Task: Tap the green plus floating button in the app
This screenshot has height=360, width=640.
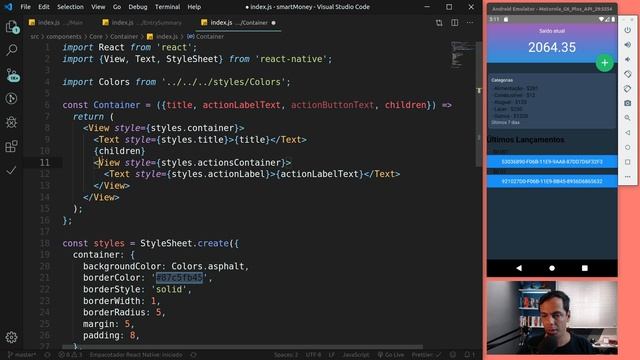Action: [x=604, y=63]
